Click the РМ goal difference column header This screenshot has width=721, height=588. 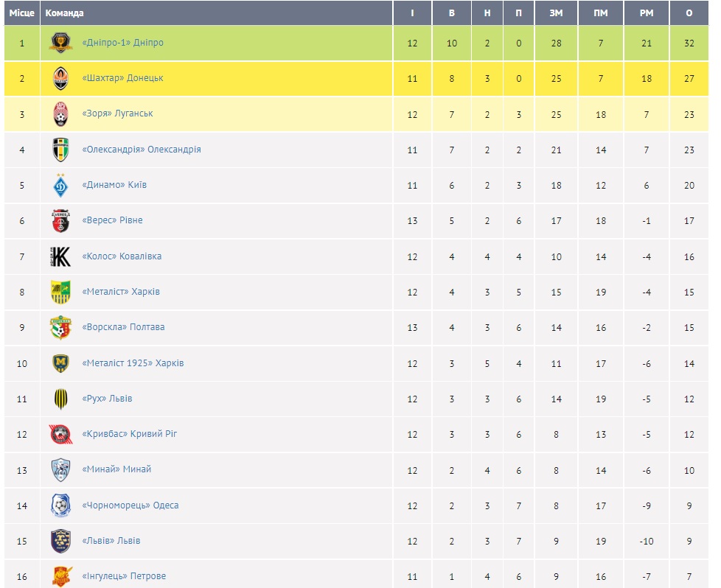coord(646,13)
